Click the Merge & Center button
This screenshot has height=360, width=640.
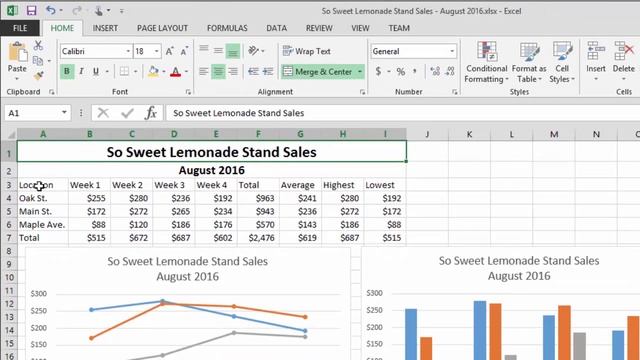click(x=318, y=72)
